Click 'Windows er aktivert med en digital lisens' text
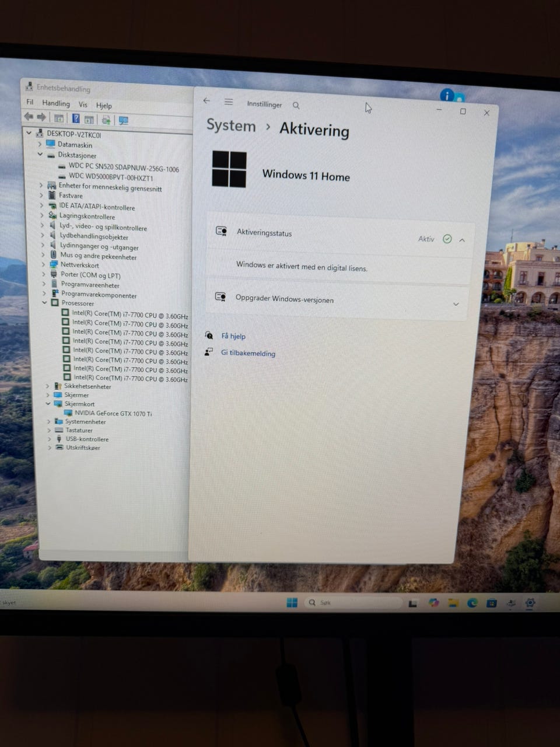560x747 pixels. 302,267
